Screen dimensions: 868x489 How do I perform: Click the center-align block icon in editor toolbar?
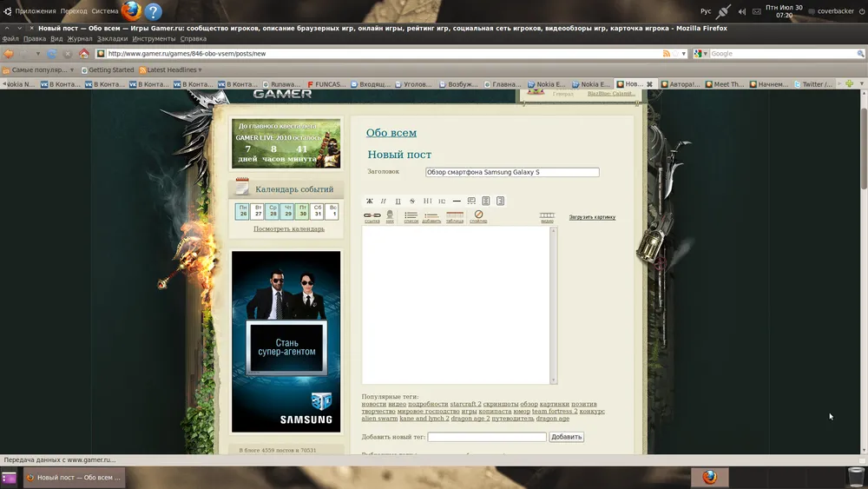(485, 201)
